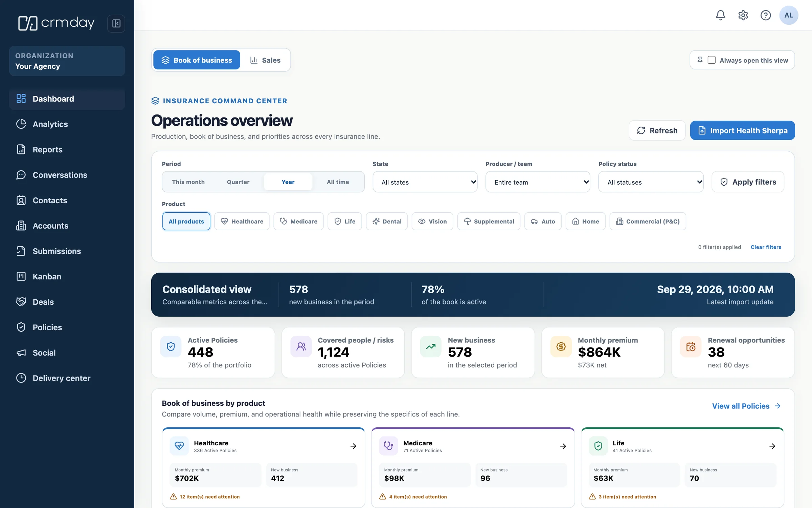The image size is (812, 508).
Task: Open All states dropdown
Action: point(425,182)
